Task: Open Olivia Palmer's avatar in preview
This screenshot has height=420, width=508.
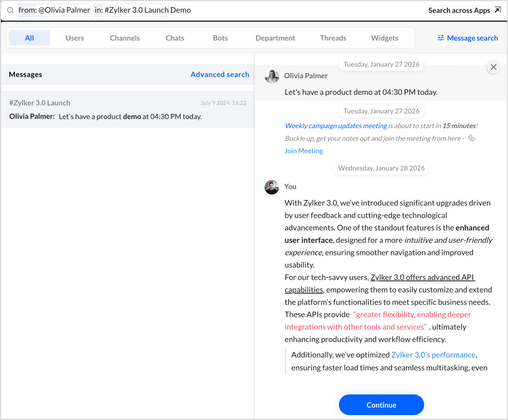Action: (272, 76)
